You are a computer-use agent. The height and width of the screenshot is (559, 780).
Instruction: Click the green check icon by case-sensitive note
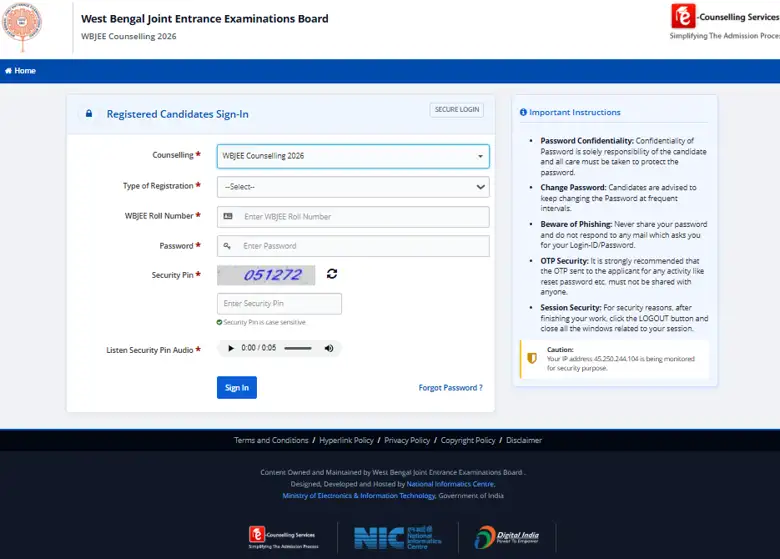pos(219,322)
